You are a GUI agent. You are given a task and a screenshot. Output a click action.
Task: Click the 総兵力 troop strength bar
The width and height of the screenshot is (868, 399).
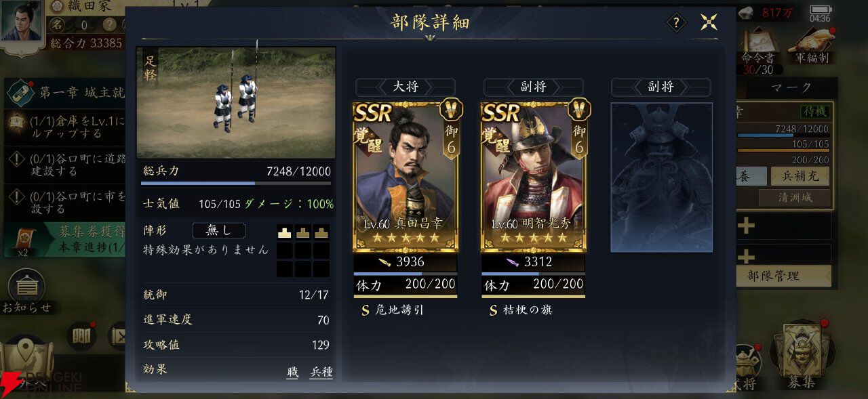pos(236,183)
